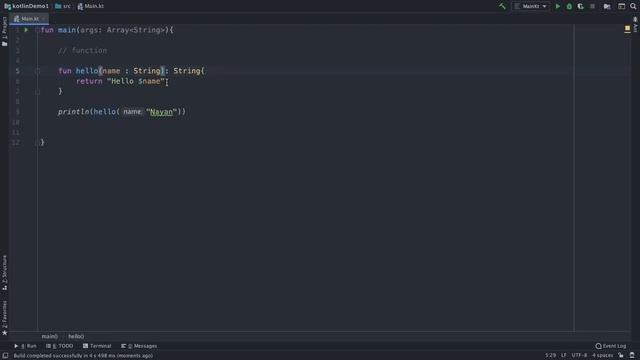The image size is (640, 360).
Task: Change file encoding UTF-8 in status bar
Action: 579,356
